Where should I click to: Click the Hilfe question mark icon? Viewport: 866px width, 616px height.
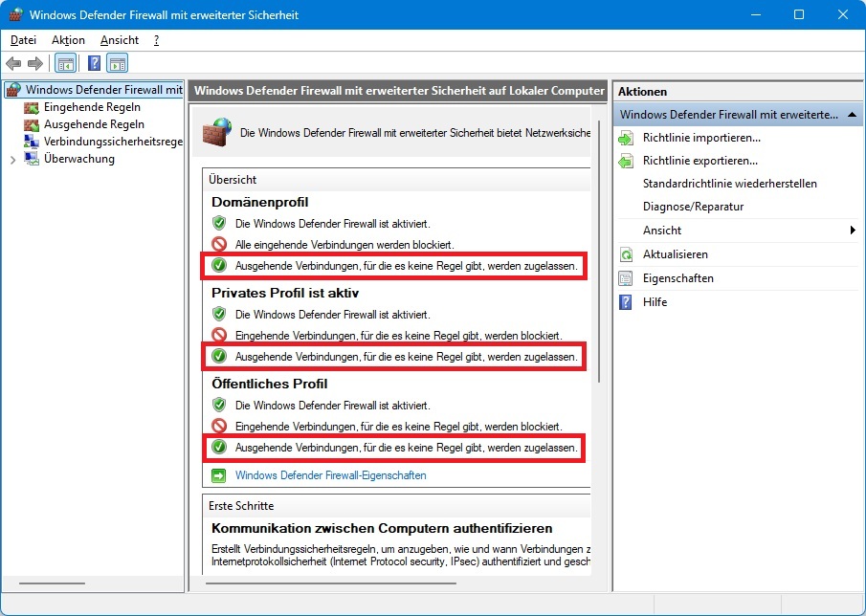625,302
